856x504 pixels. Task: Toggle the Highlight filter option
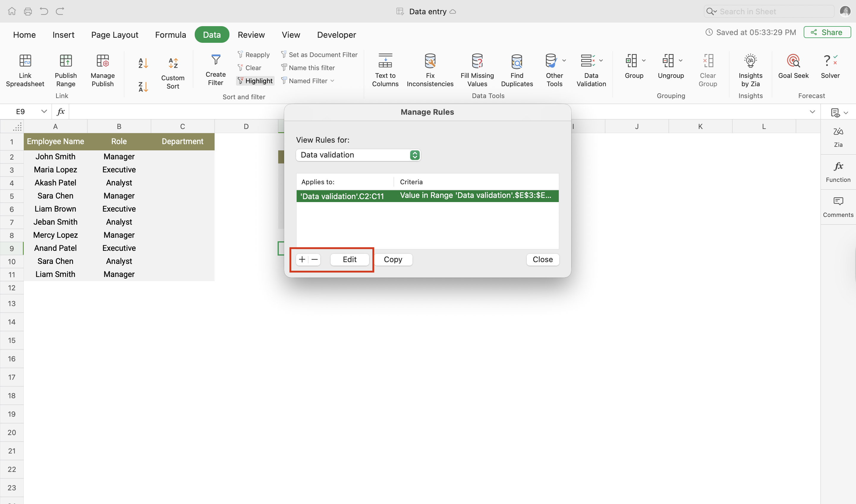coord(255,81)
